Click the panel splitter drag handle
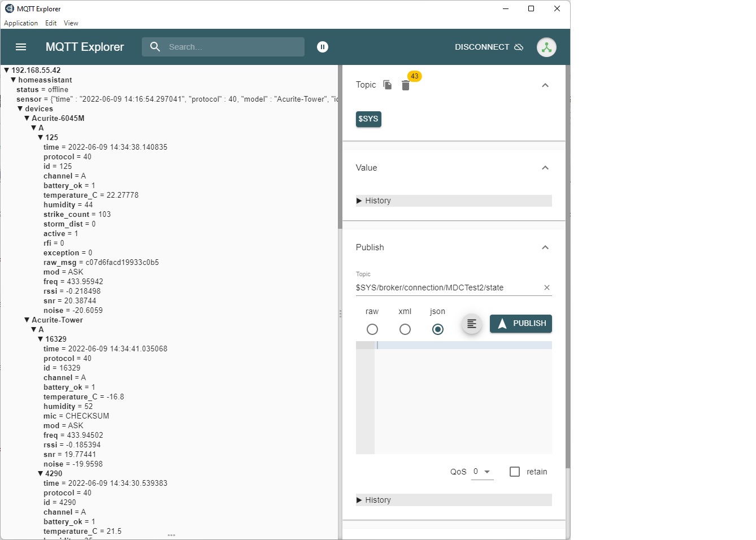 click(340, 313)
